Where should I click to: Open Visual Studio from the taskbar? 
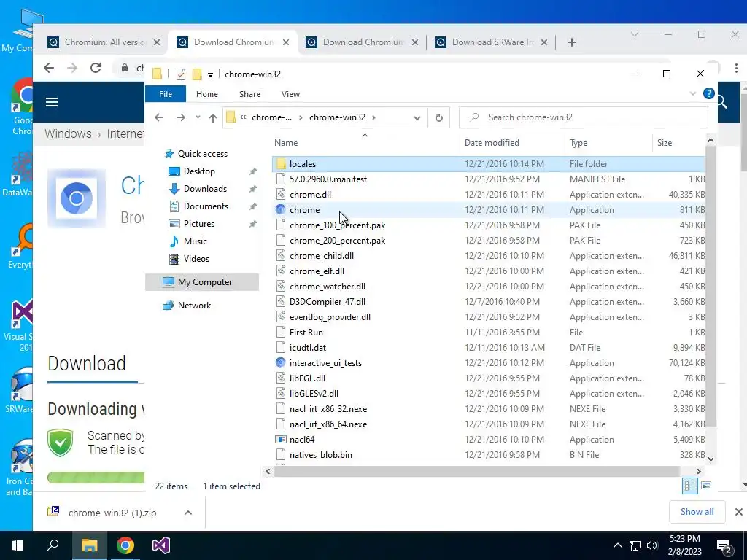(161, 545)
